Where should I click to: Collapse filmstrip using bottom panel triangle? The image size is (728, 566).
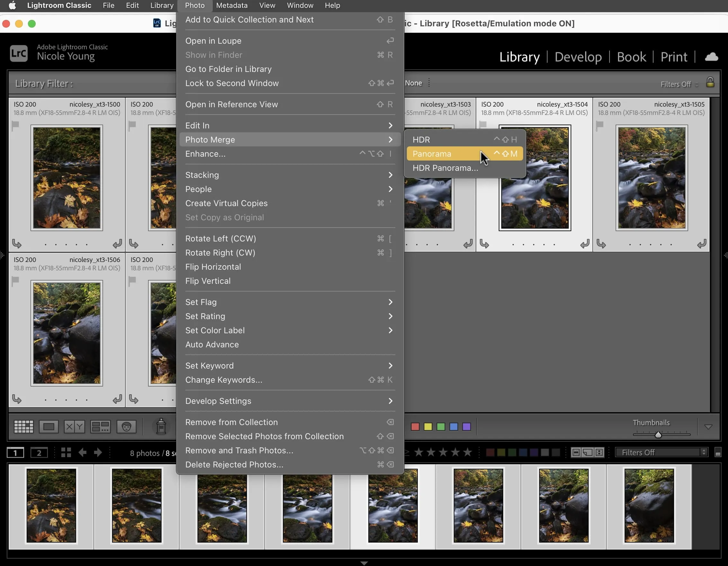364,563
